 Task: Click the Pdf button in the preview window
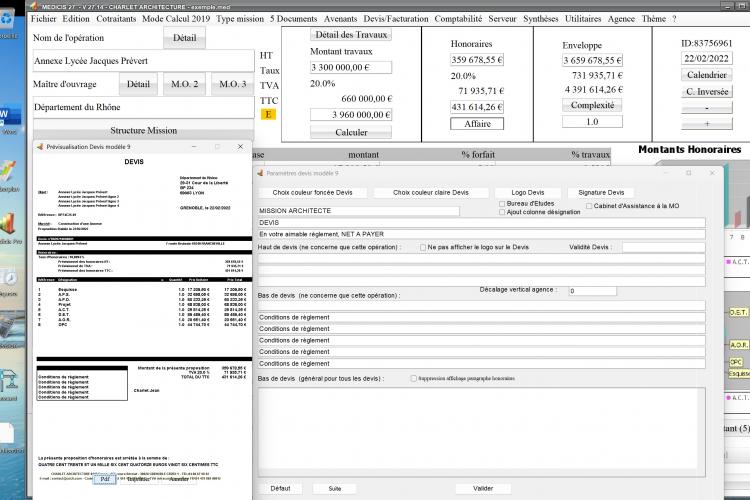point(105,479)
